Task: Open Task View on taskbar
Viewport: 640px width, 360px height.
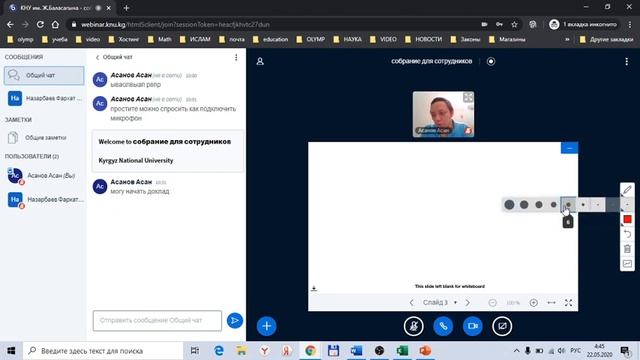Action: coord(195,351)
